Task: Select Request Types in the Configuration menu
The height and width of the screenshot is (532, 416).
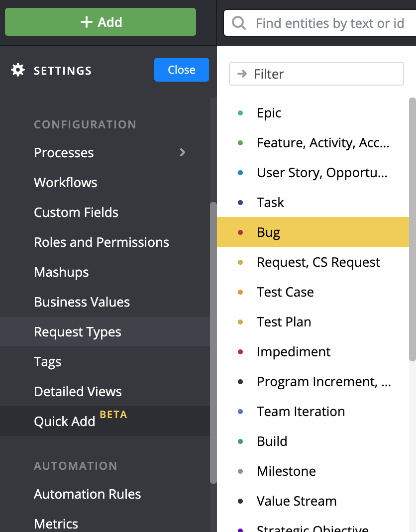Action: pos(78,331)
